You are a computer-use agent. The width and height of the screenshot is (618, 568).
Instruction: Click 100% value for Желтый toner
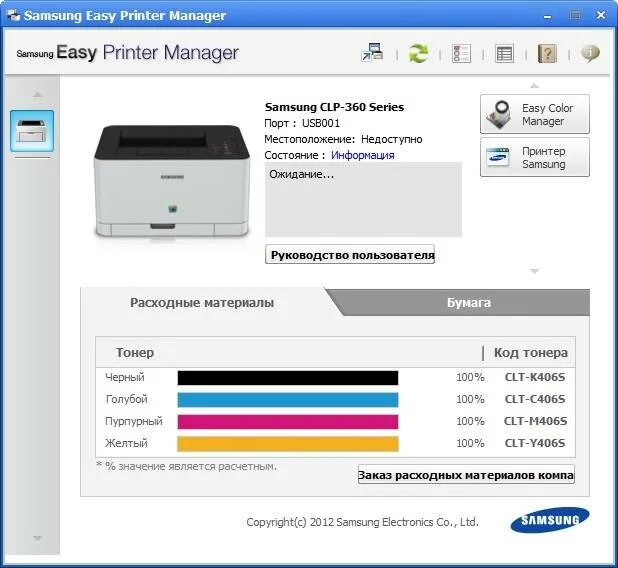point(470,443)
